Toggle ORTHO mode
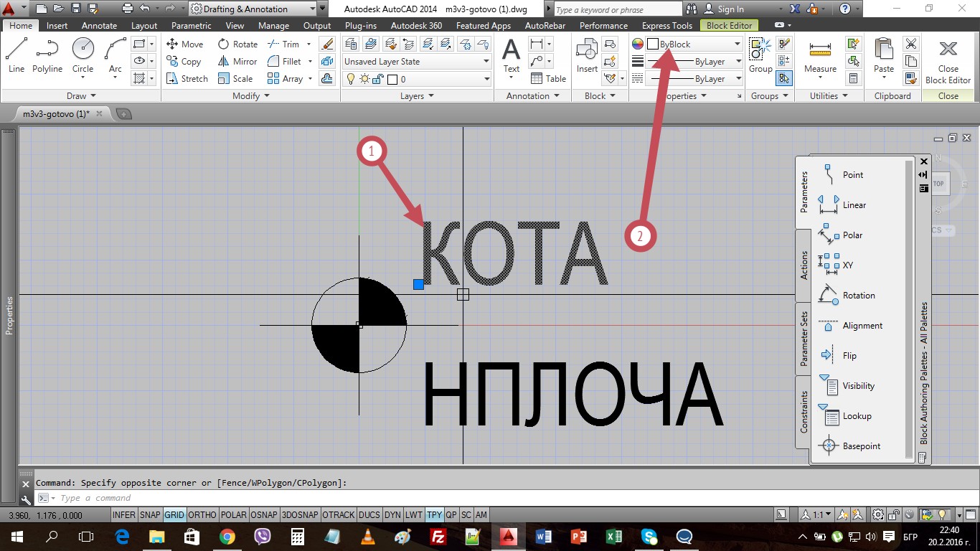The image size is (980, 551). [x=202, y=515]
